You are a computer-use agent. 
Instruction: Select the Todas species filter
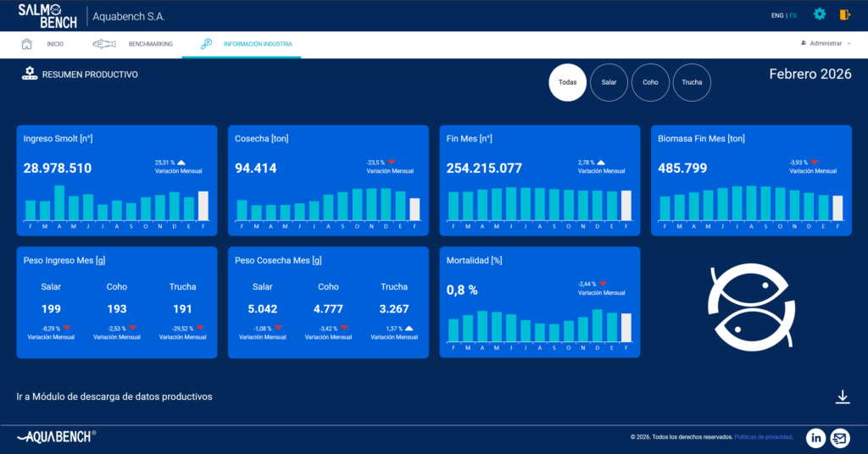pyautogui.click(x=567, y=83)
